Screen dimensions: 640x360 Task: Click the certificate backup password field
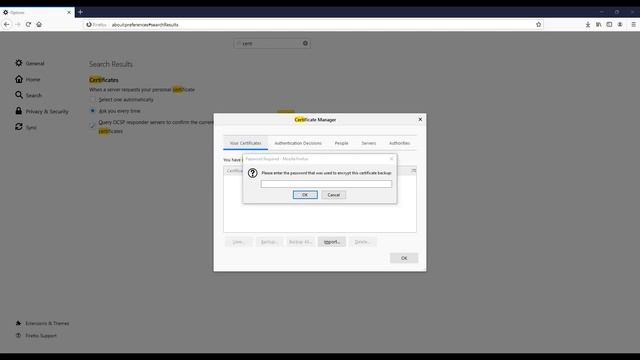[x=326, y=184]
